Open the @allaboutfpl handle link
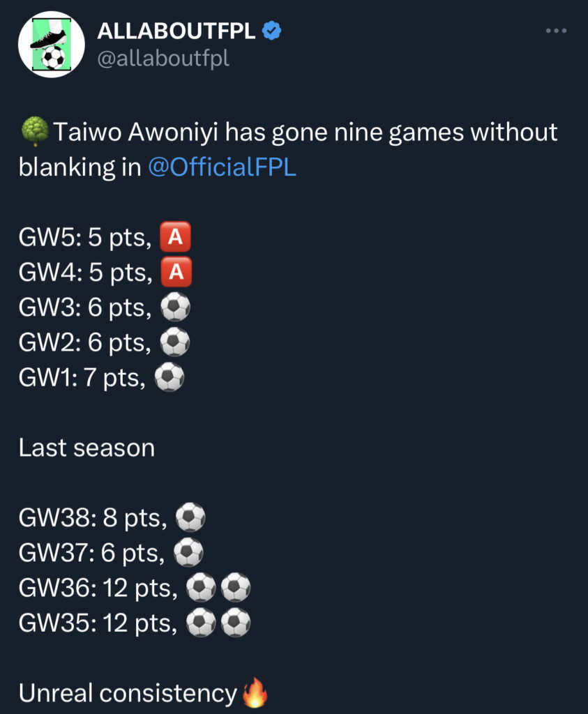The width and height of the screenshot is (588, 714). coord(163,58)
